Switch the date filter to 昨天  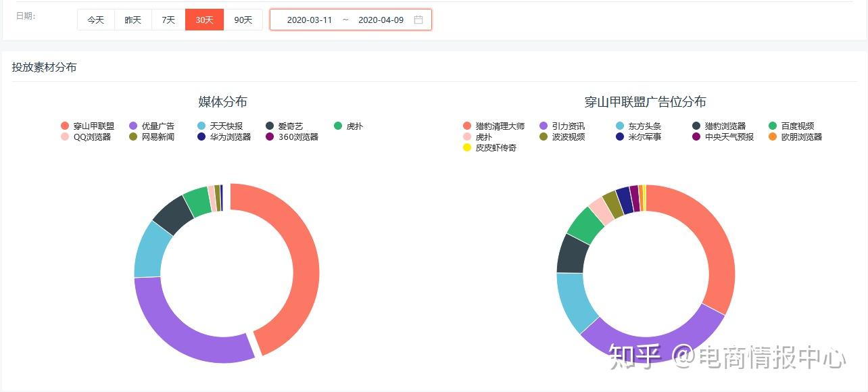click(133, 20)
